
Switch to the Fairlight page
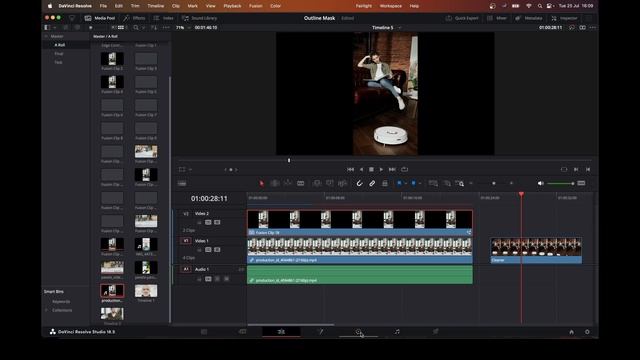[x=397, y=332]
